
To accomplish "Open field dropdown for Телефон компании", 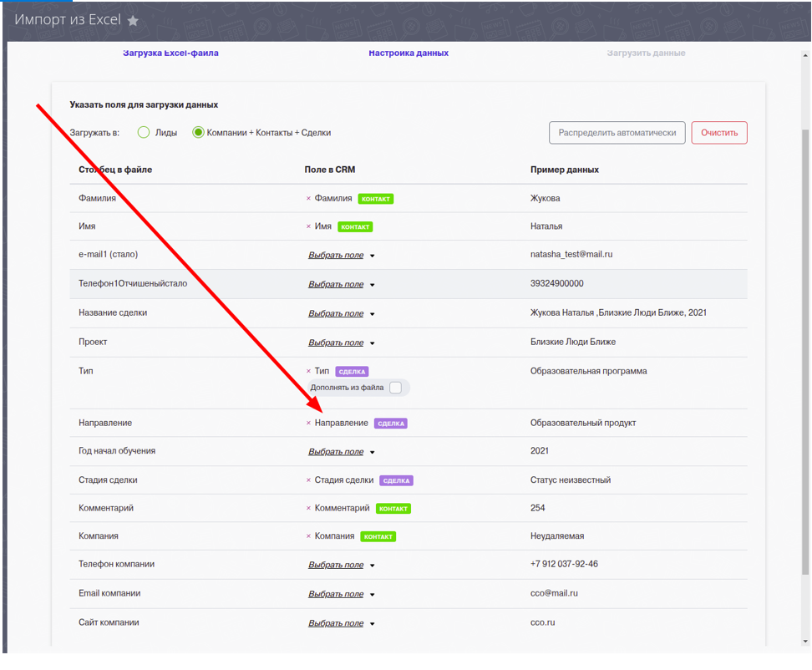I will (x=342, y=565).
